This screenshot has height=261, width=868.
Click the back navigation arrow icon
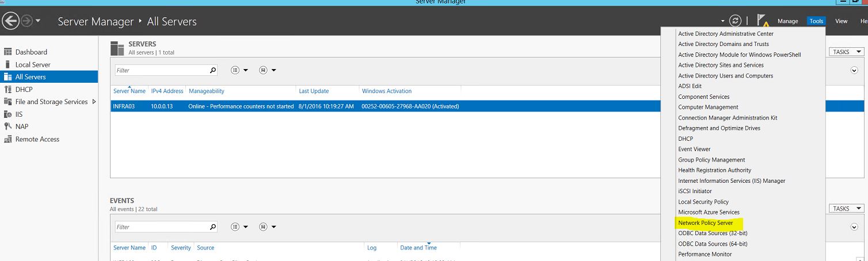(x=10, y=21)
